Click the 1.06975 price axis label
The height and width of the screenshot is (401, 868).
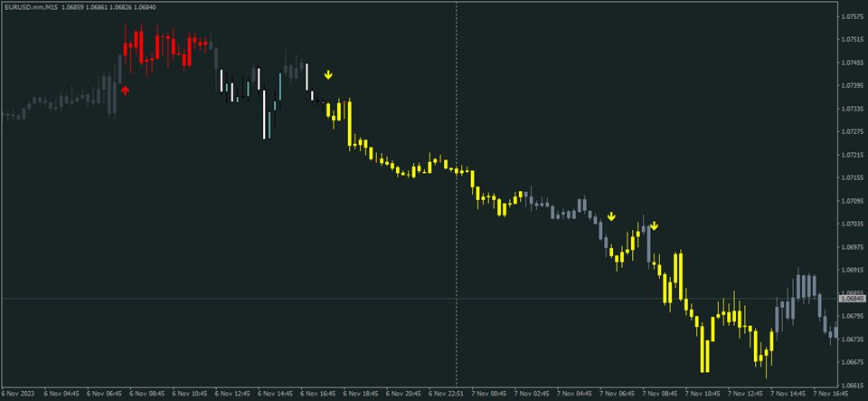853,247
